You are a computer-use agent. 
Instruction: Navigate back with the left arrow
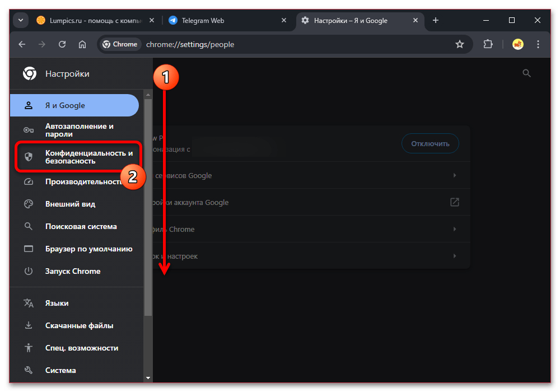click(x=22, y=44)
